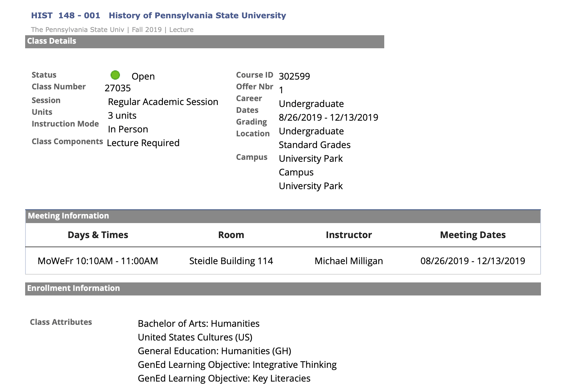
Task: Click the 'Class Details' section header
Action: (205, 41)
